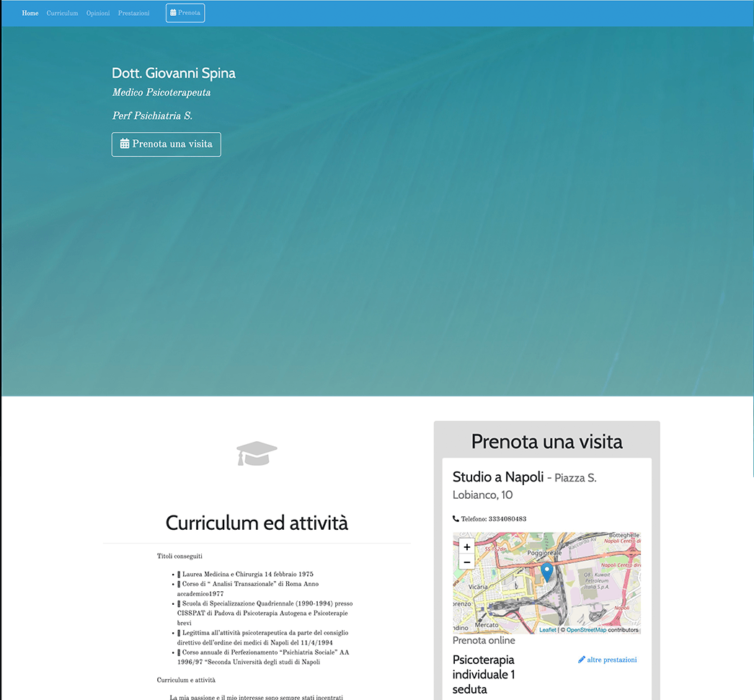Click the phone icon next to the telephone number
754x700 pixels.
tap(456, 518)
